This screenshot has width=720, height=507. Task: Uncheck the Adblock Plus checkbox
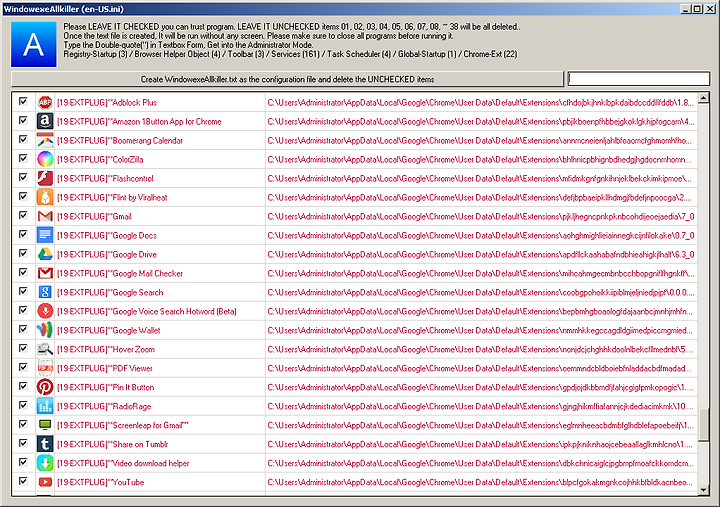(x=23, y=101)
